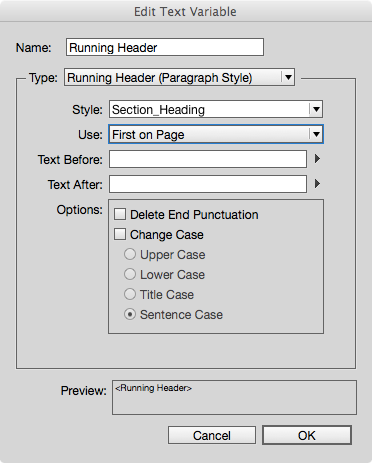The width and height of the screenshot is (372, 463).
Task: Select the Lower Case radio button
Action: pyautogui.click(x=130, y=274)
